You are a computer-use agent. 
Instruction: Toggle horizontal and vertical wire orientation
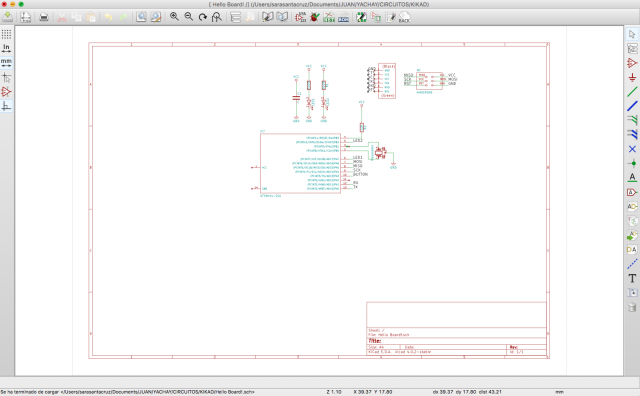6,106
